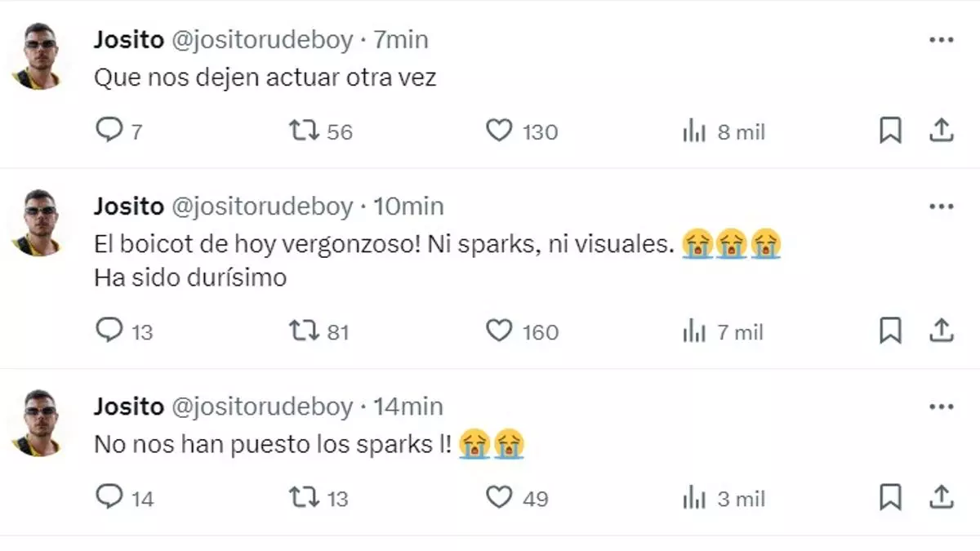The width and height of the screenshot is (980, 551).
Task: Bookmark the "boicot de hoy" tweet
Action: tap(890, 331)
